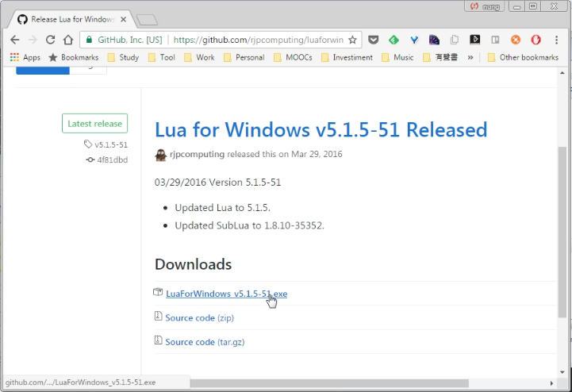Click the zip file icon beside Source code (zip)
Viewport: 572px width, 392px height.
coord(158,316)
